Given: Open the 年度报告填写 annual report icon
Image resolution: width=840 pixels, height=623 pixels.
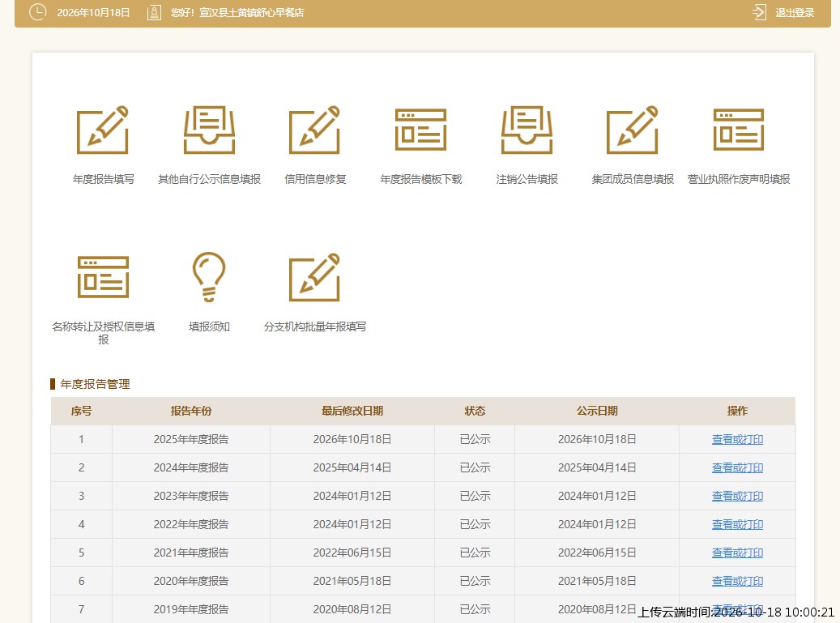Looking at the screenshot, I should click(103, 130).
